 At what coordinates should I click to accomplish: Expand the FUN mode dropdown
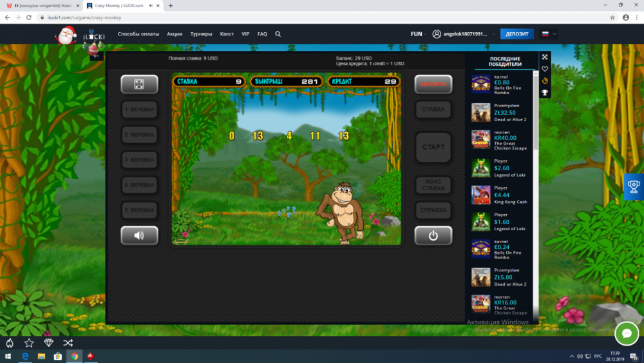417,34
